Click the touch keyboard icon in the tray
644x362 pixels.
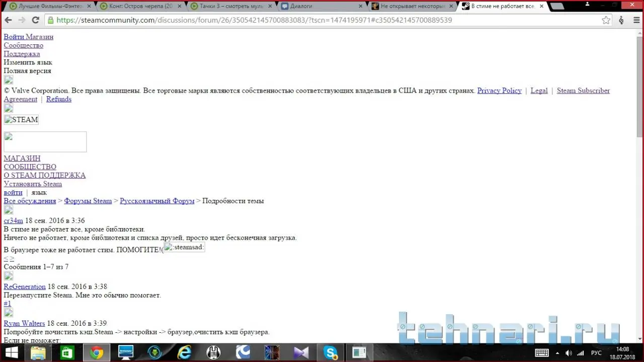click(541, 352)
